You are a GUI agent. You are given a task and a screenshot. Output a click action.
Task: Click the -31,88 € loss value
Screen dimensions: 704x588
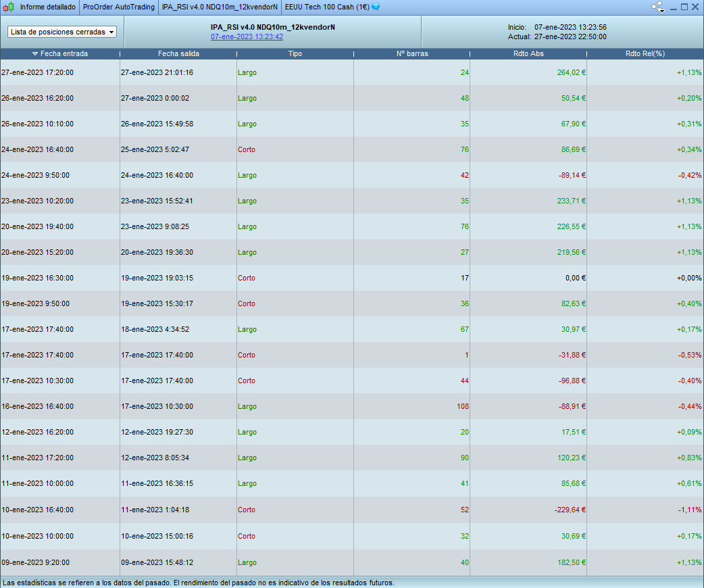pyautogui.click(x=572, y=355)
